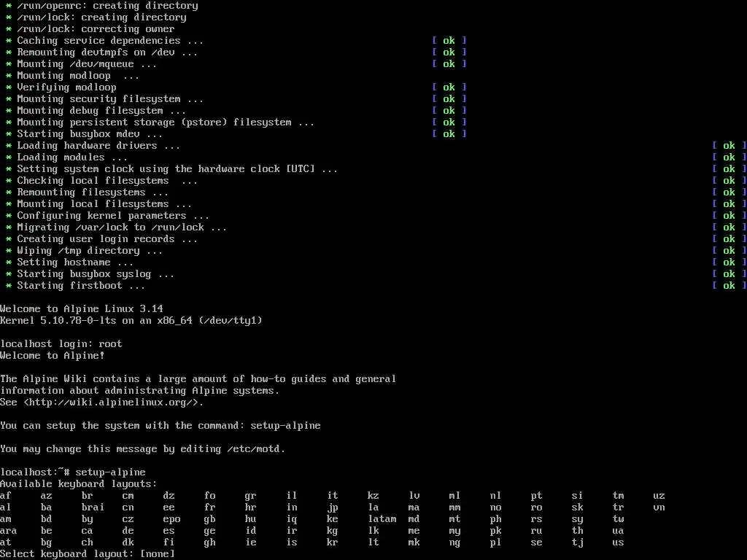Select the 'kr' keyboard layout code
This screenshot has height=560, width=747.
click(x=333, y=542)
